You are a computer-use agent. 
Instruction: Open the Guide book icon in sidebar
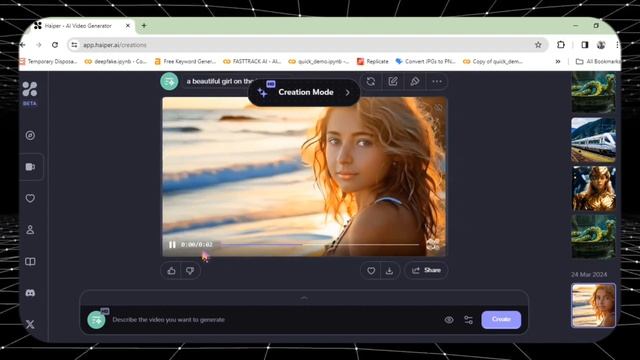[30, 262]
